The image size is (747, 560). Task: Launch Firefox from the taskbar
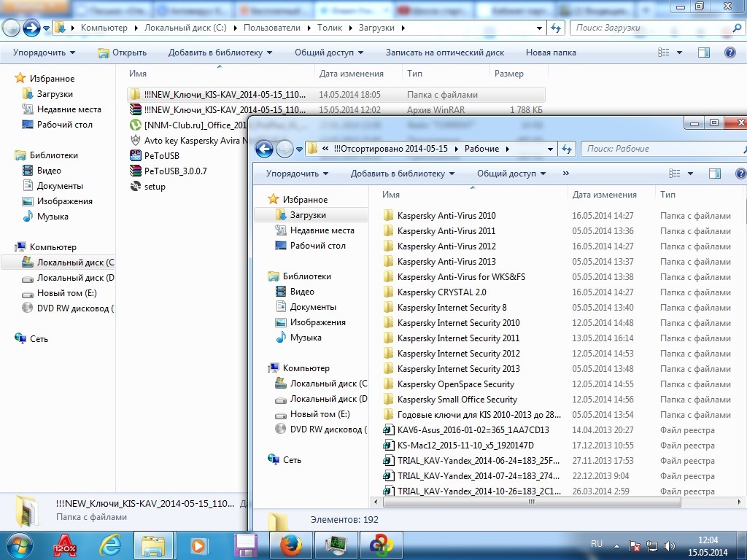(291, 545)
